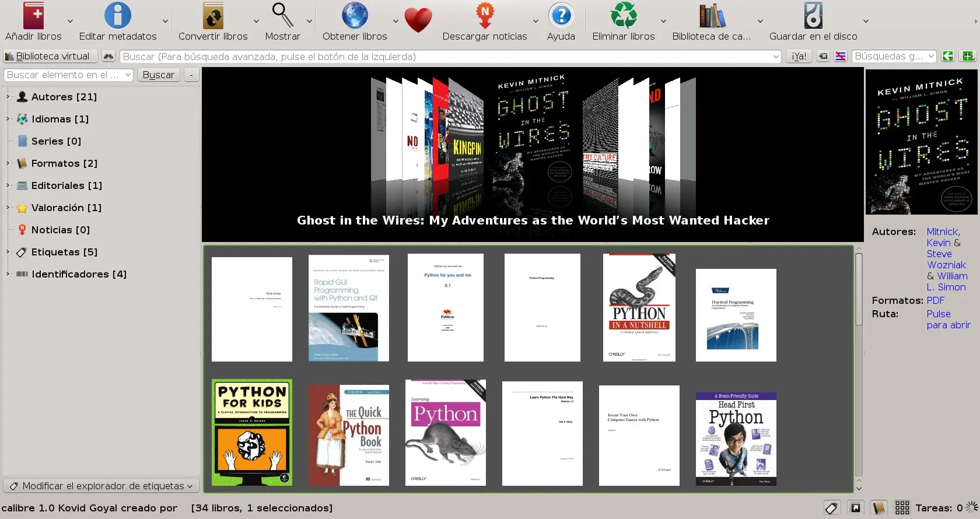980x519 pixels.
Task: Click the Guardar en el disco icon
Action: 813,16
